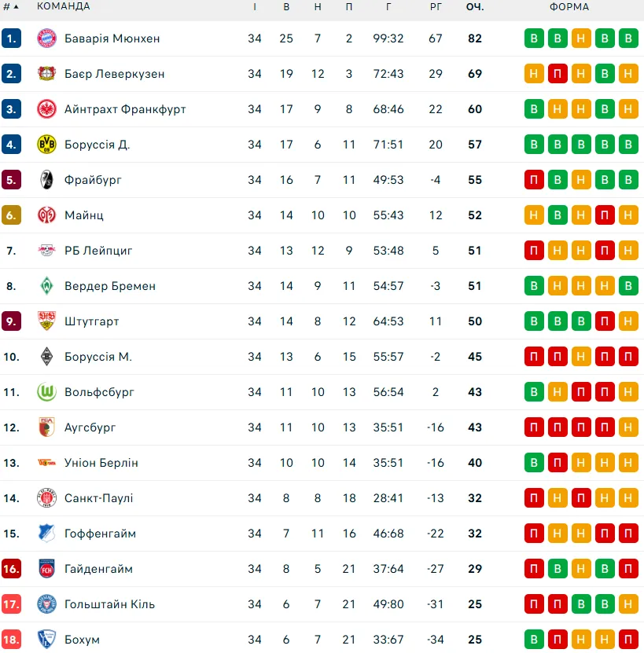The width and height of the screenshot is (644, 653).
Task: Sort by the ОЧ. points column header
Action: (x=475, y=6)
